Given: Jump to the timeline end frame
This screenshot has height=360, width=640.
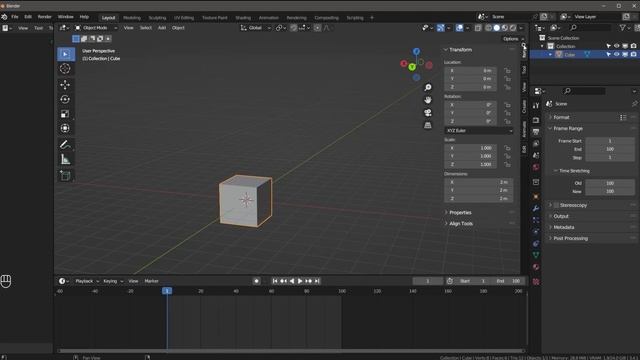Looking at the screenshot, I should click(x=317, y=281).
